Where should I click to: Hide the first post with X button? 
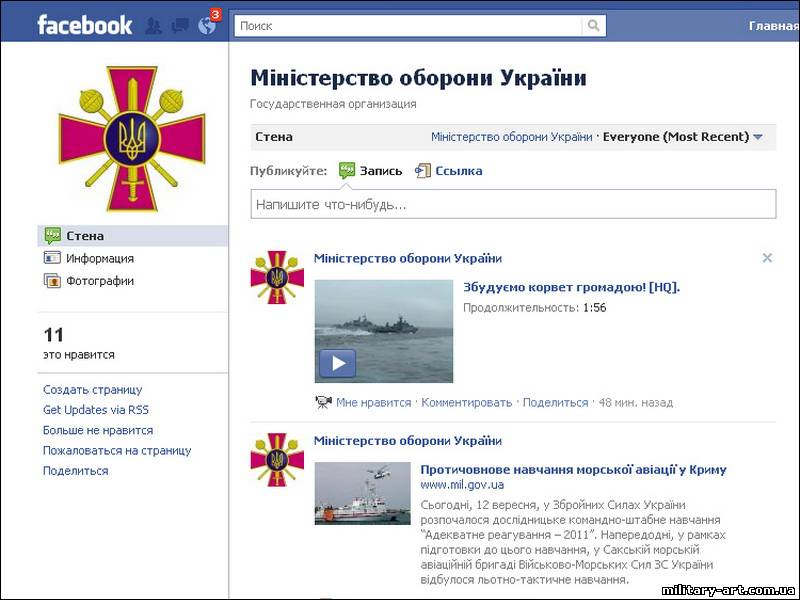click(767, 258)
